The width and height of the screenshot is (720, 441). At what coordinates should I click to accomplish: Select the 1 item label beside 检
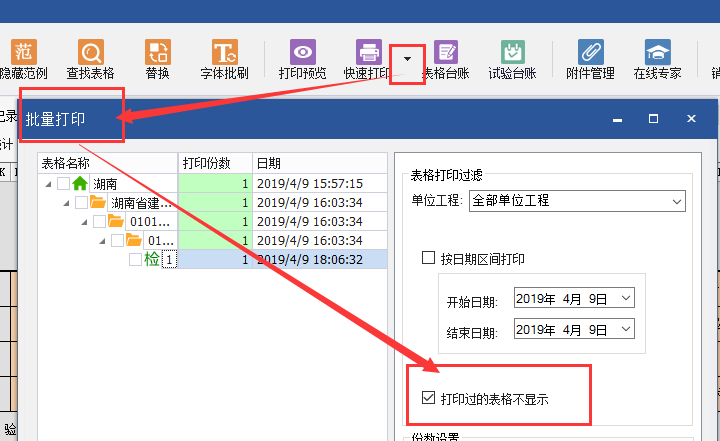pos(169,260)
